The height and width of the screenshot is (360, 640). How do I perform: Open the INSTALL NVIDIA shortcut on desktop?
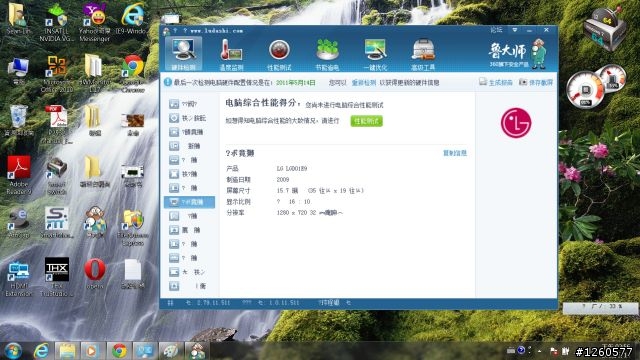pyautogui.click(x=57, y=22)
